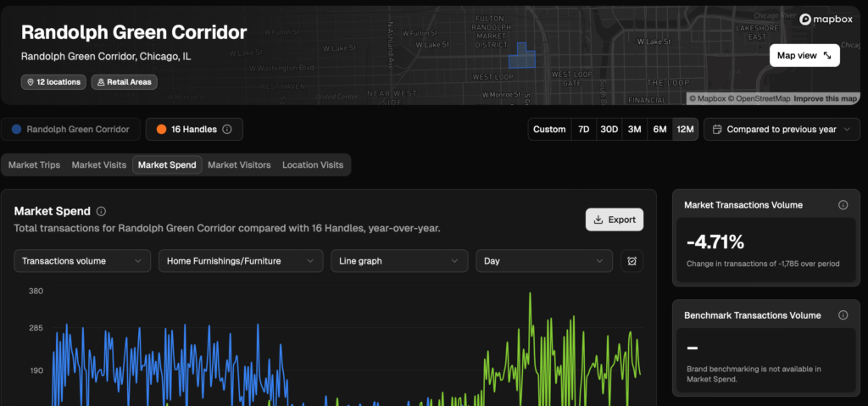The image size is (868, 406).
Task: Switch to the Market Visitors tab
Action: coord(239,164)
